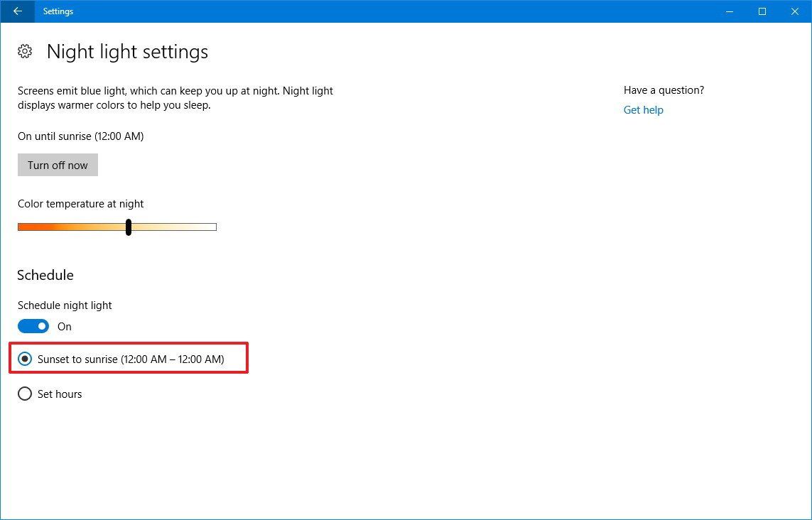The image size is (812, 520).
Task: Choose the Set hours option
Action: click(25, 394)
